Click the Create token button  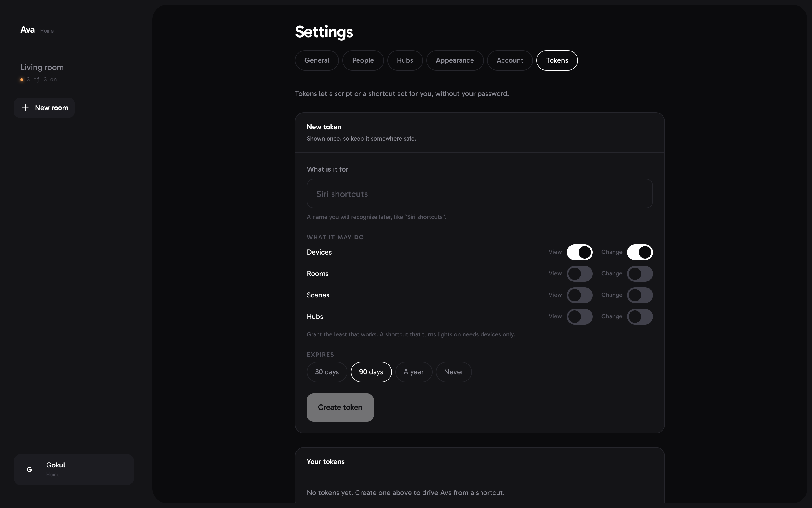click(340, 408)
